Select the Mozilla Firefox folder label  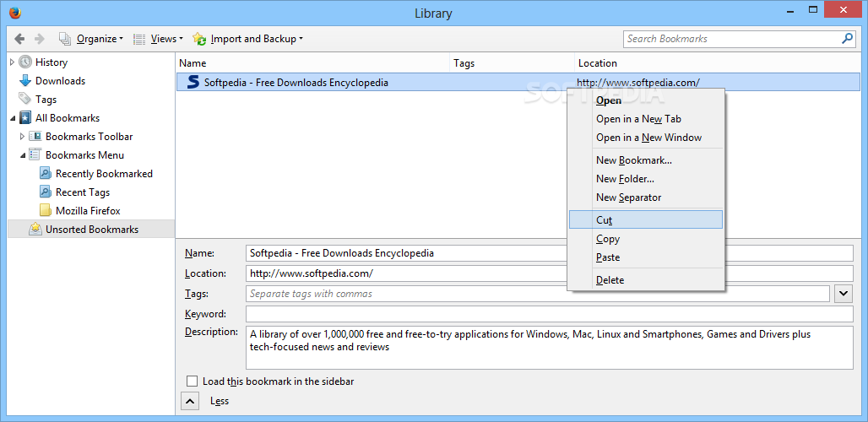coord(88,211)
